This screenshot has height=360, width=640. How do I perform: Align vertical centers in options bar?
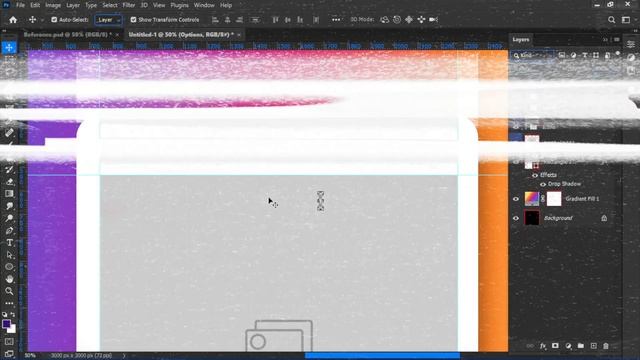288,20
